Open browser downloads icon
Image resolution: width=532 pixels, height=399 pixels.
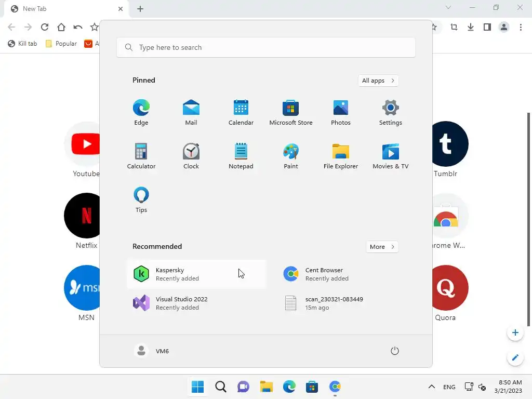pos(471,27)
